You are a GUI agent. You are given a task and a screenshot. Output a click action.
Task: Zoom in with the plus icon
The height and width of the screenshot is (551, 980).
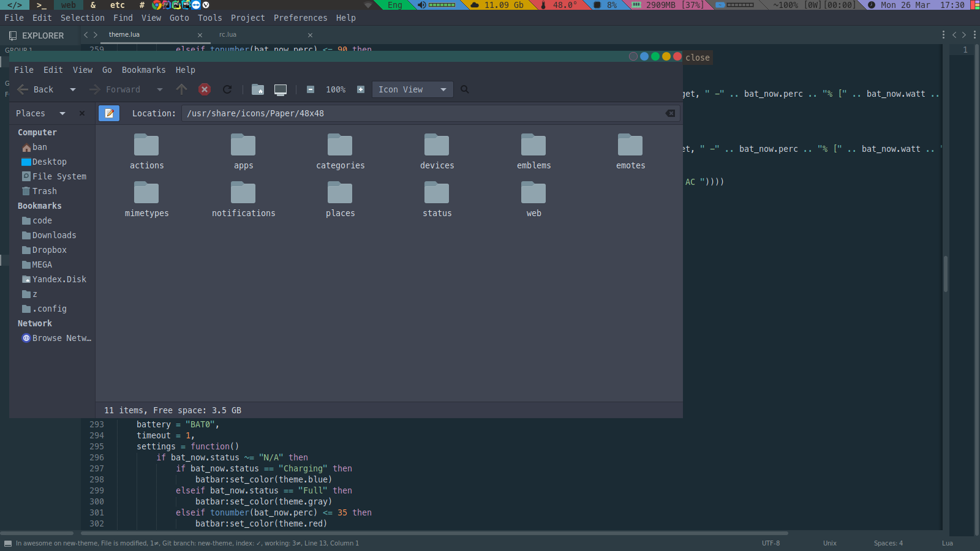(361, 89)
